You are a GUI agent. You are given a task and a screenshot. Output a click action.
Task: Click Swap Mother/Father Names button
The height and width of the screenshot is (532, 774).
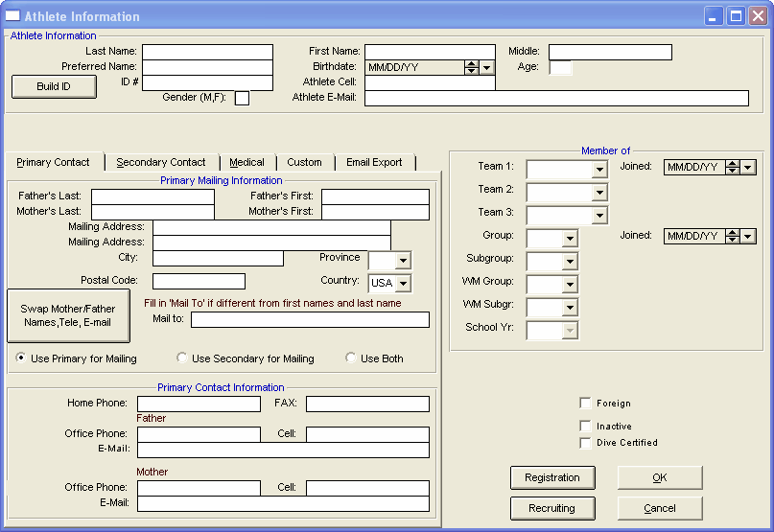(67, 315)
